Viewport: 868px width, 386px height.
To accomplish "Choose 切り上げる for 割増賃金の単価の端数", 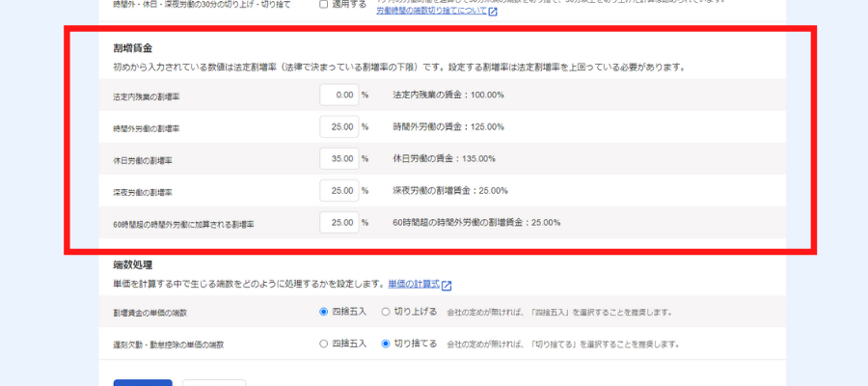I will [x=387, y=313].
